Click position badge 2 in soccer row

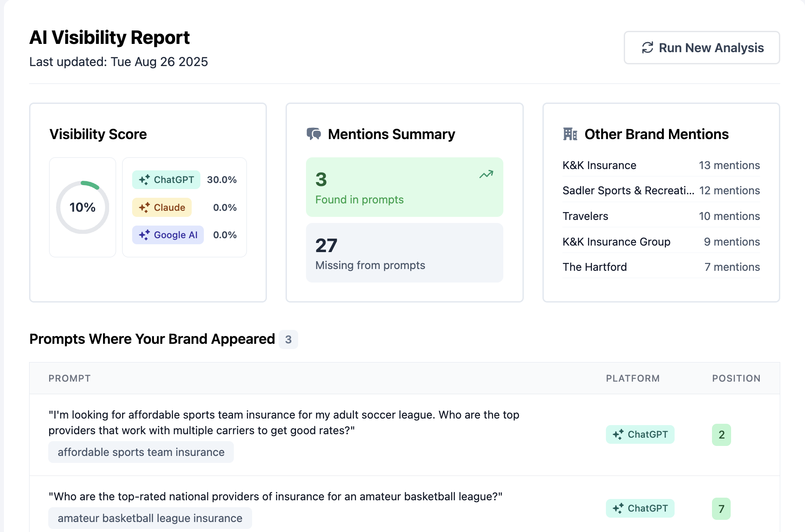click(722, 435)
